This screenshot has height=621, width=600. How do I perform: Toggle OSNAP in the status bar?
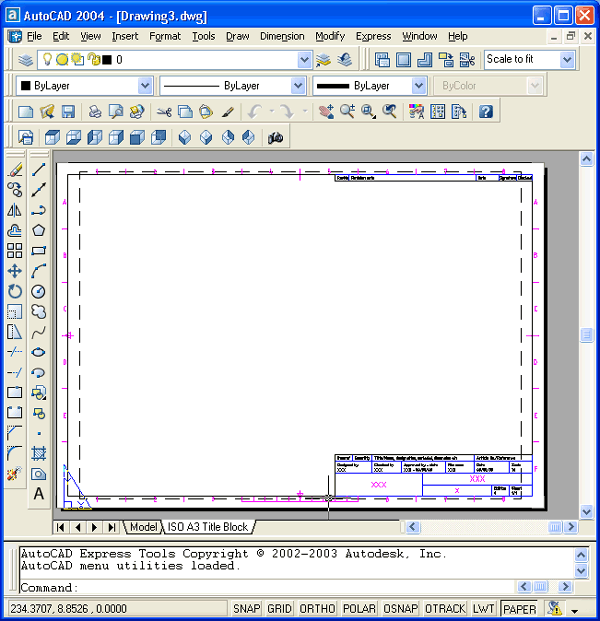pyautogui.click(x=401, y=608)
